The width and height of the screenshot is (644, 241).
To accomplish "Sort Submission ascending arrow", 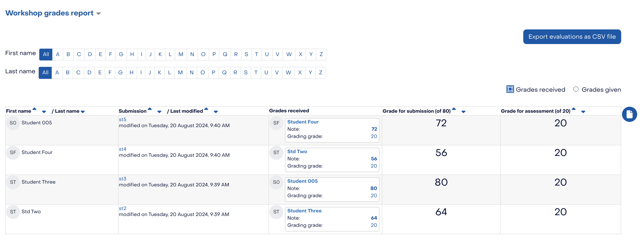I will pos(150,109).
